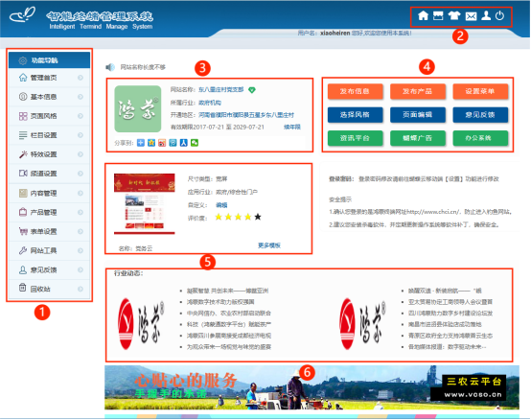The image size is (531, 420).
Task: Click the blue 选择风格 button
Action: pyautogui.click(x=355, y=114)
